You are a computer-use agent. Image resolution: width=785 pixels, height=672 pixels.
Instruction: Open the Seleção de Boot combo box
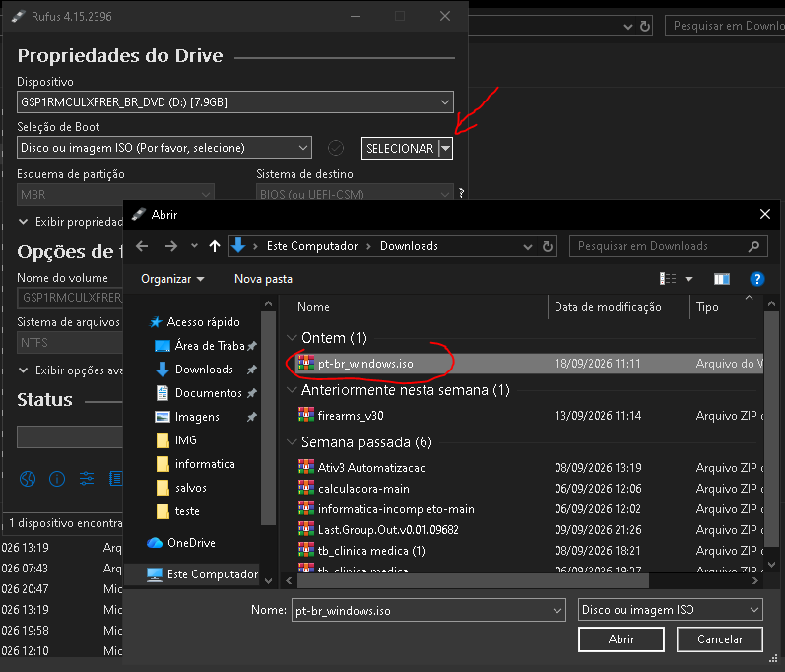164,148
